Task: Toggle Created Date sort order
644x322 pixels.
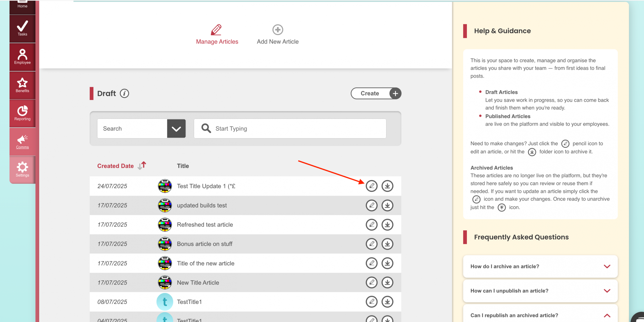Action: [x=142, y=166]
